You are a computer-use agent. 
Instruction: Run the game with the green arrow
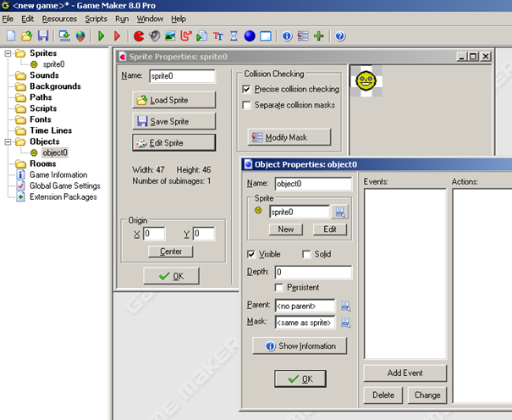[101, 36]
